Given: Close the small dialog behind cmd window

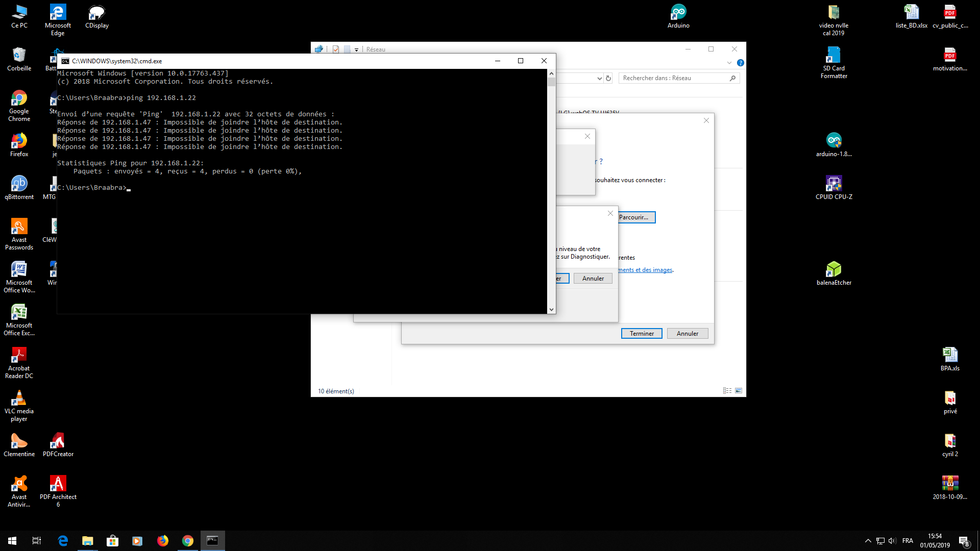Looking at the screenshot, I should 587,136.
